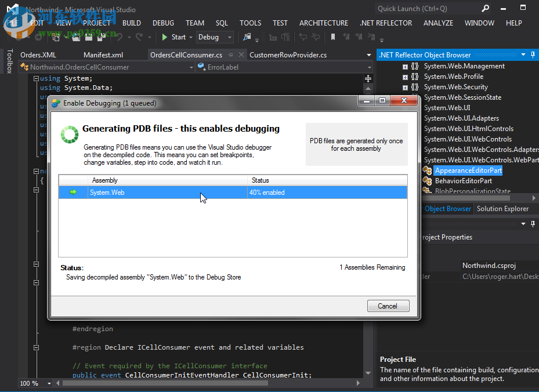539x392 pixels.
Task: Open the .NET REFLECTOR menu
Action: tap(385, 23)
